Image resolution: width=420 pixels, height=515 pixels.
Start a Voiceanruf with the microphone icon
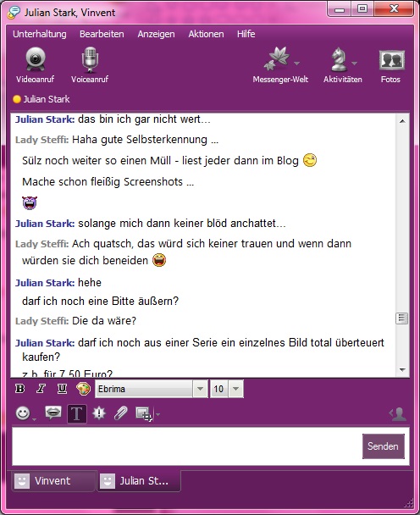click(90, 60)
